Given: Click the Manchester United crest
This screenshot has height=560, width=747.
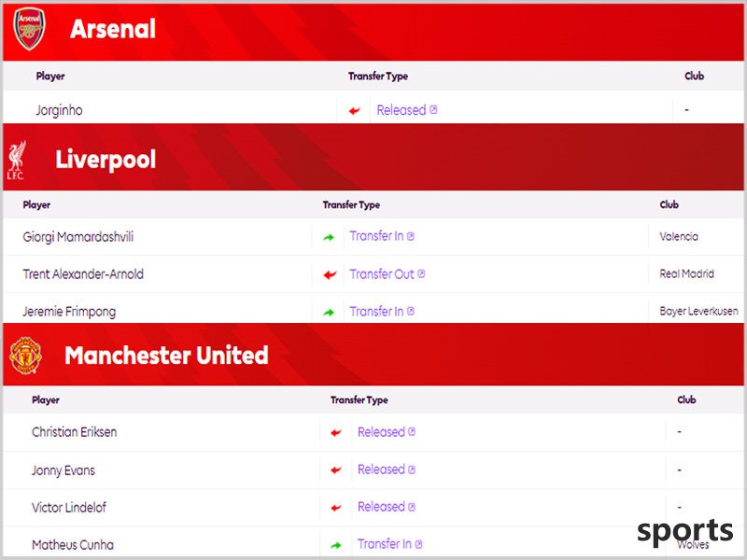Looking at the screenshot, I should (x=25, y=356).
